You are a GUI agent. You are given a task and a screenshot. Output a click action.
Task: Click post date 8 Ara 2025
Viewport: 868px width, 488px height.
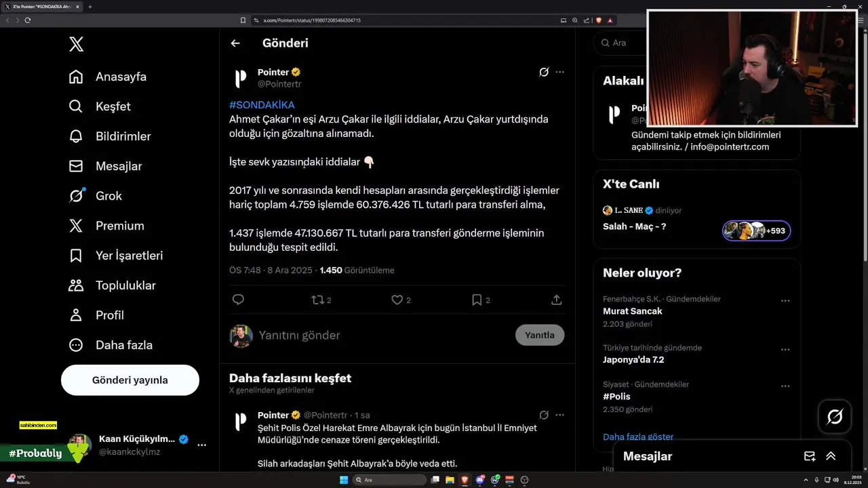point(288,270)
